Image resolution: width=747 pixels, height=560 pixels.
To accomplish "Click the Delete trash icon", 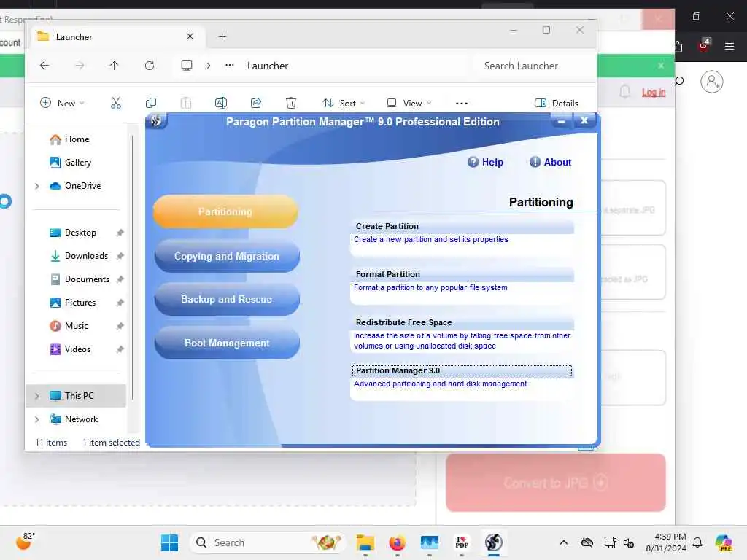I will point(291,103).
